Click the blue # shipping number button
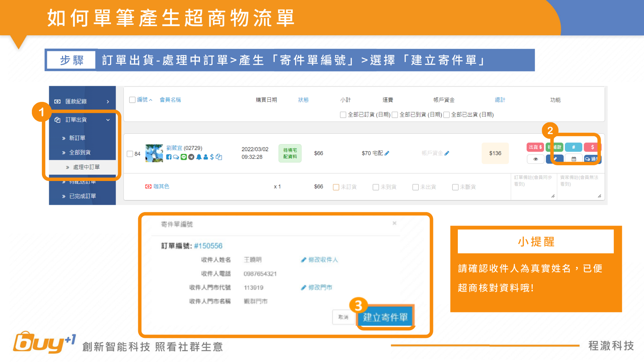This screenshot has height=362, width=644. (x=573, y=147)
